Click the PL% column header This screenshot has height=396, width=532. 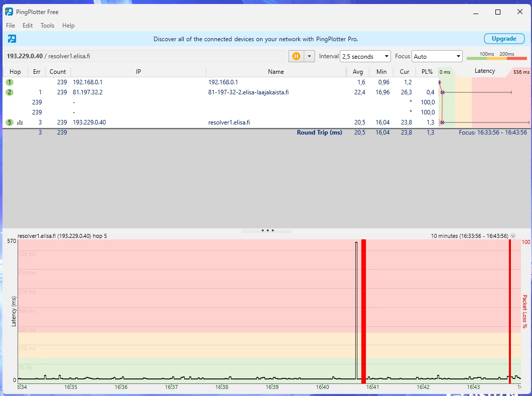(x=427, y=72)
